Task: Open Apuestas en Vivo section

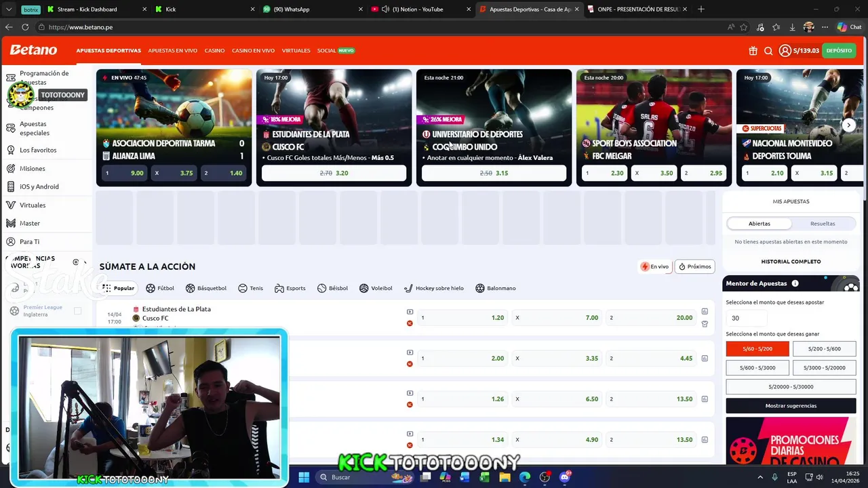Action: (172, 51)
